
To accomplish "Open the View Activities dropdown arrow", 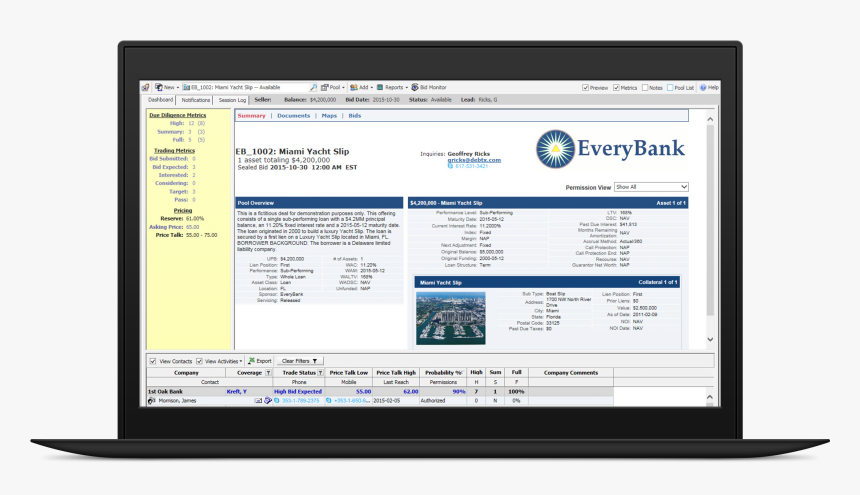I will [x=241, y=361].
